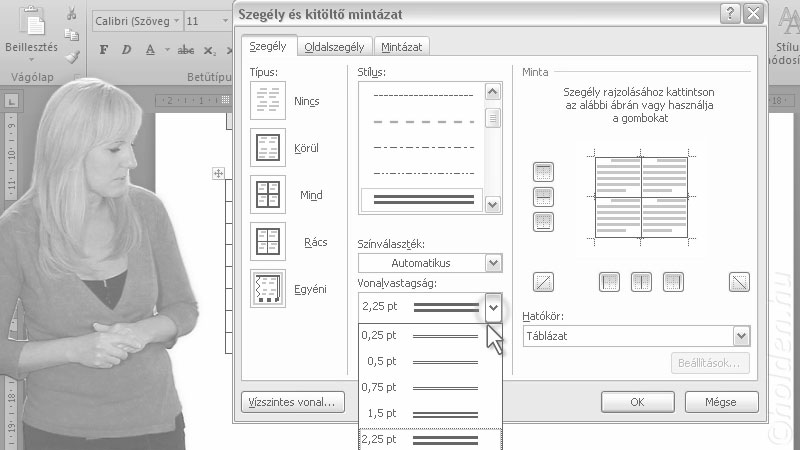Toggle the bottom border button in preview
The height and width of the screenshot is (450, 800).
tap(544, 221)
